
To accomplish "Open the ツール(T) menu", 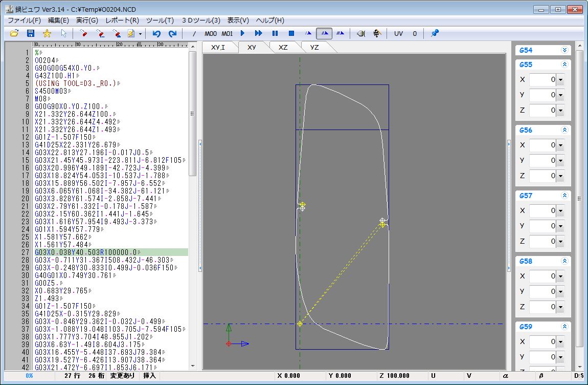I will click(160, 20).
